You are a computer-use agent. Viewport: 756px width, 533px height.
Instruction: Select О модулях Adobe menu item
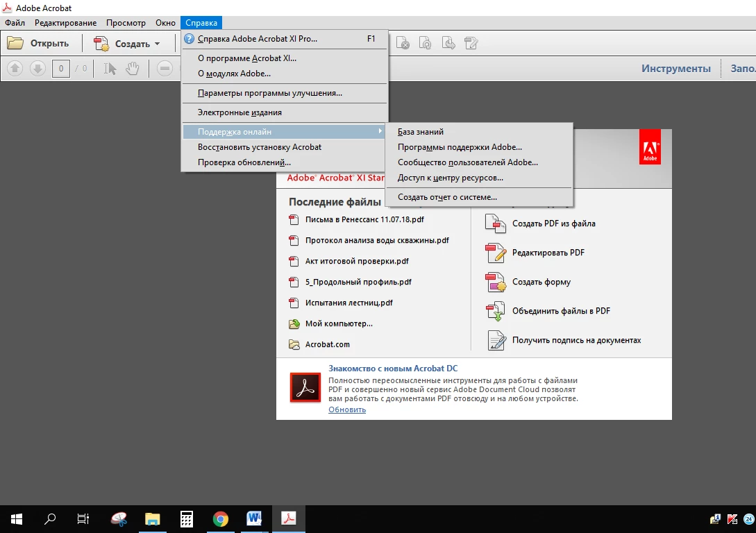(x=285, y=74)
